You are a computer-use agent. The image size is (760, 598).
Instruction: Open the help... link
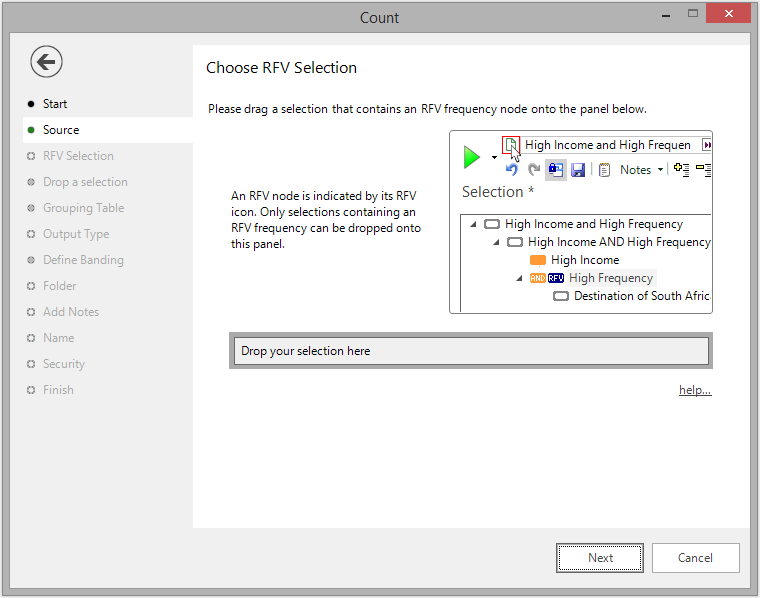point(695,390)
